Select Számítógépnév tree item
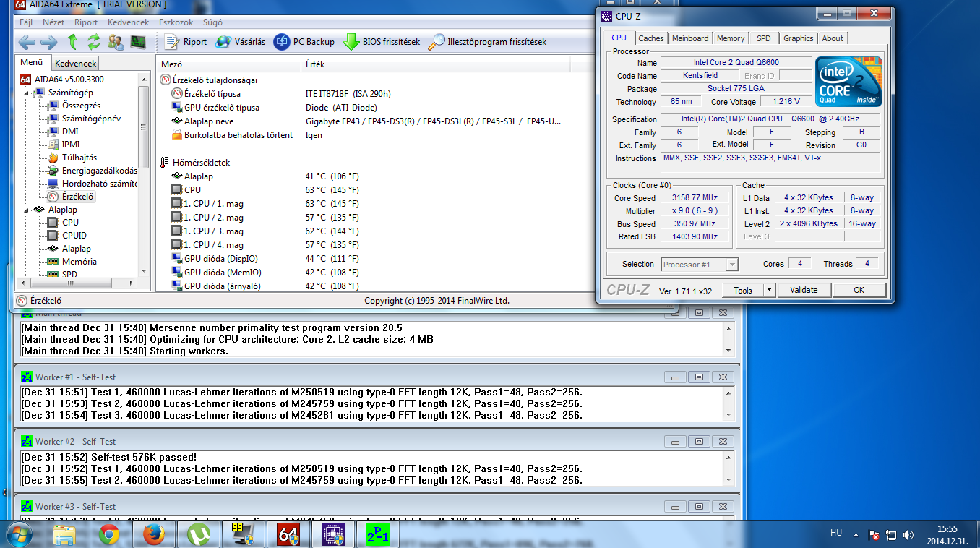The height and width of the screenshot is (548, 980). coord(84,119)
